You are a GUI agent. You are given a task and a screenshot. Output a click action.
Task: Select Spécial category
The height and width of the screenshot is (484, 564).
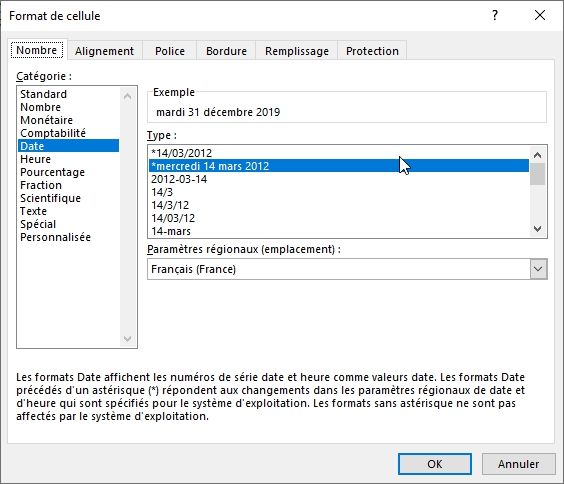pyautogui.click(x=68, y=224)
